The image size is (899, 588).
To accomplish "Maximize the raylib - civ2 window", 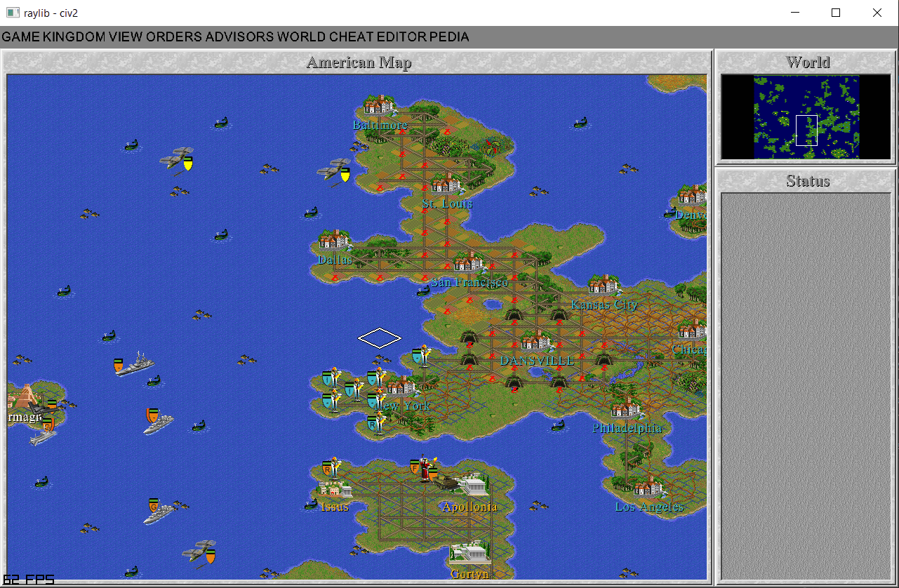I will pyautogui.click(x=836, y=13).
